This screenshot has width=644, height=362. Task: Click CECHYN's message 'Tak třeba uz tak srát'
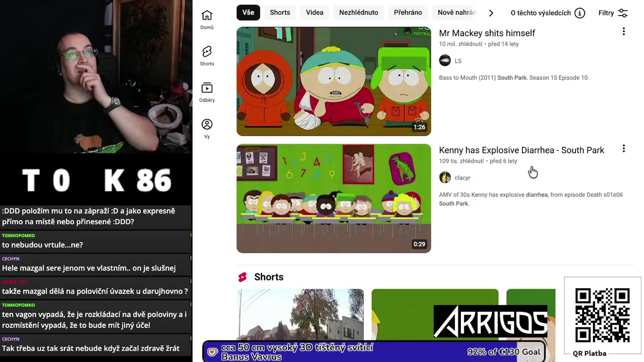96,344
